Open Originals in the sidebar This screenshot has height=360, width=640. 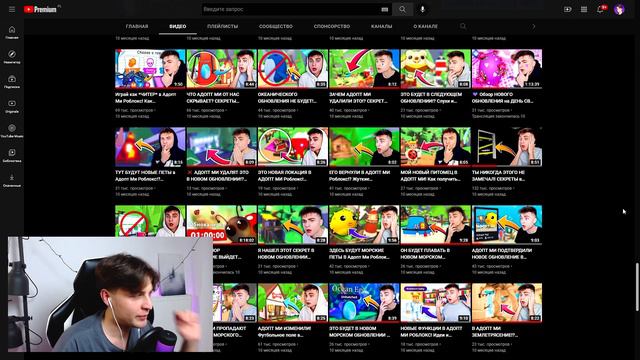[x=12, y=106]
